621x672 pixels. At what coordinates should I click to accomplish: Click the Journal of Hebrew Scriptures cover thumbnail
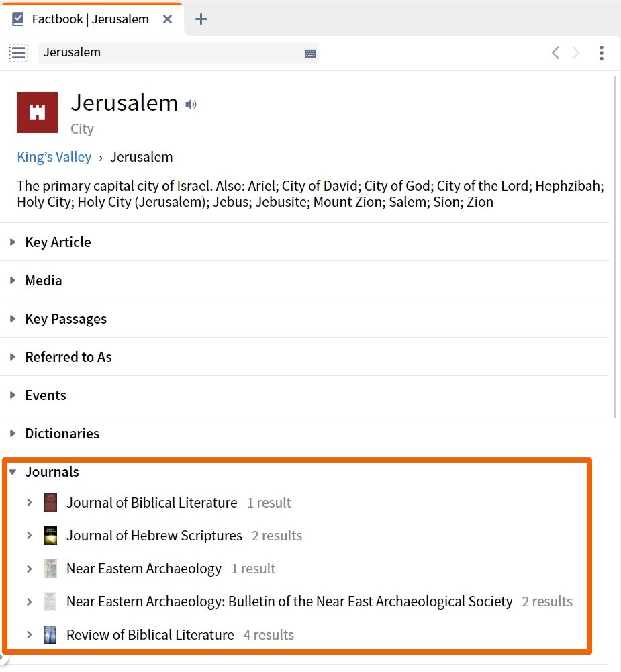[50, 535]
